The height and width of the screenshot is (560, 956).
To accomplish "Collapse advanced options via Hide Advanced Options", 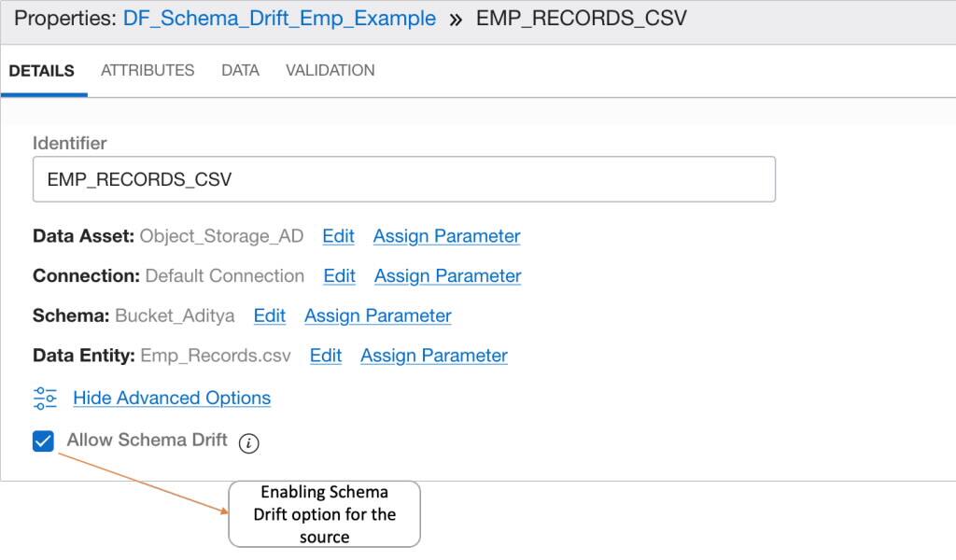I will coord(172,398).
